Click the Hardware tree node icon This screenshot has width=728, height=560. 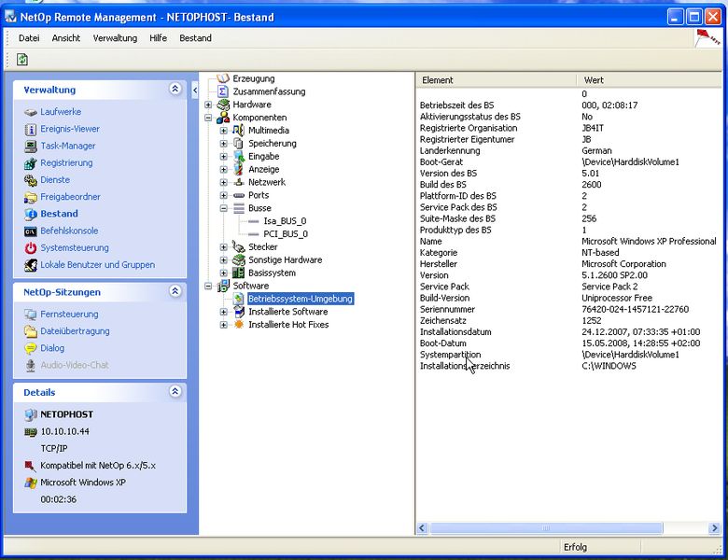tap(223, 105)
